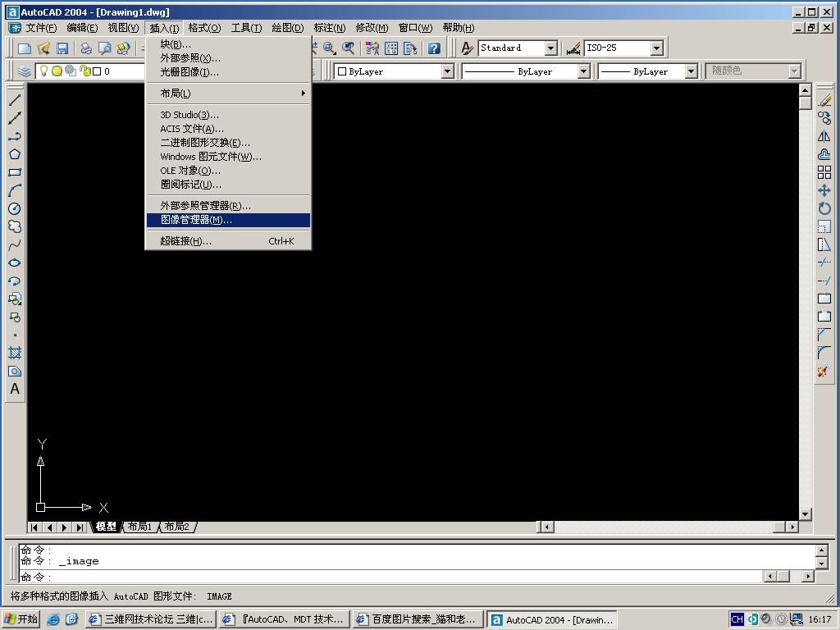The image size is (840, 630).
Task: Select the Arc tool
Action: pyautogui.click(x=15, y=190)
